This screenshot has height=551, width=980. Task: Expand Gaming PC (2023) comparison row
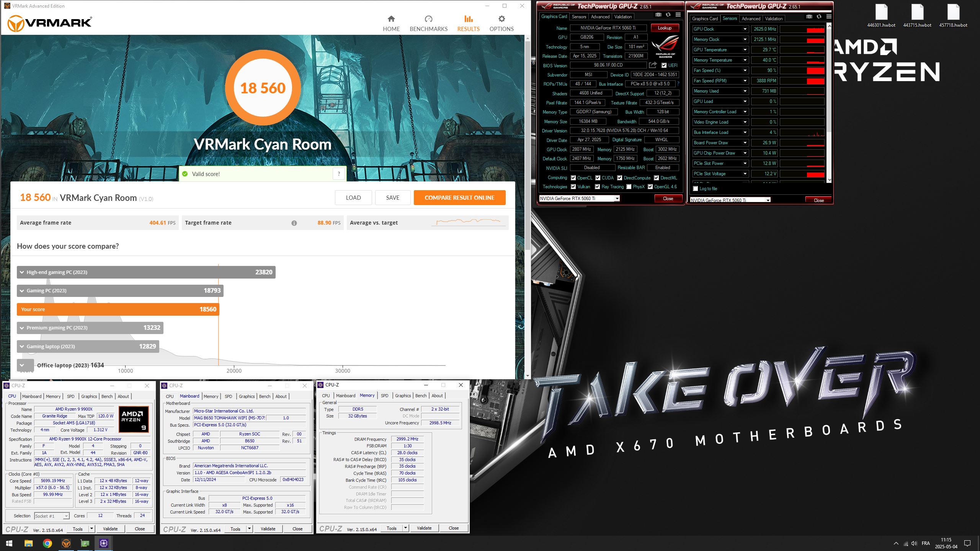pyautogui.click(x=120, y=290)
